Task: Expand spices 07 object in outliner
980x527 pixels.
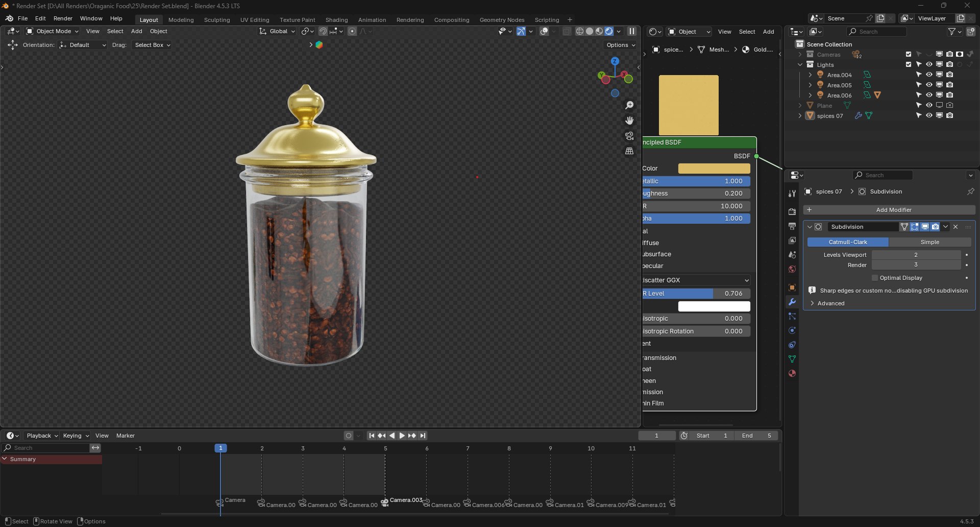Action: point(800,115)
